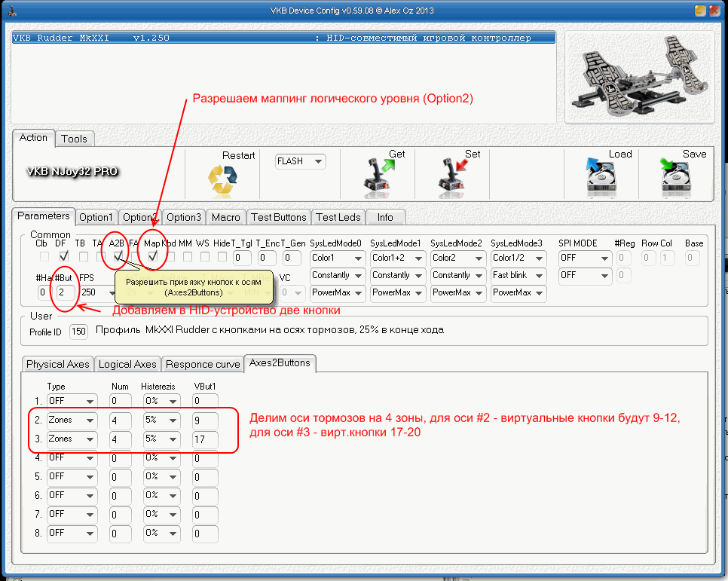Open the Option1 tab

96,217
